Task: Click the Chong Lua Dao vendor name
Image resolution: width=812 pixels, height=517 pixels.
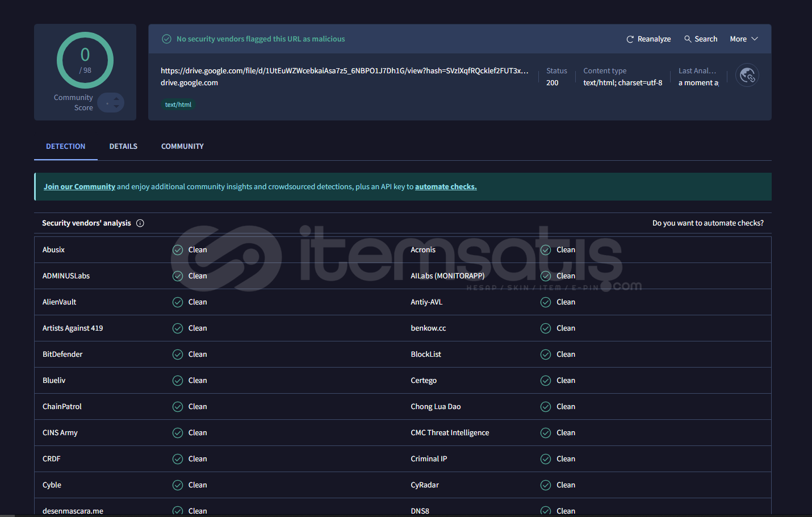Action: click(x=436, y=407)
